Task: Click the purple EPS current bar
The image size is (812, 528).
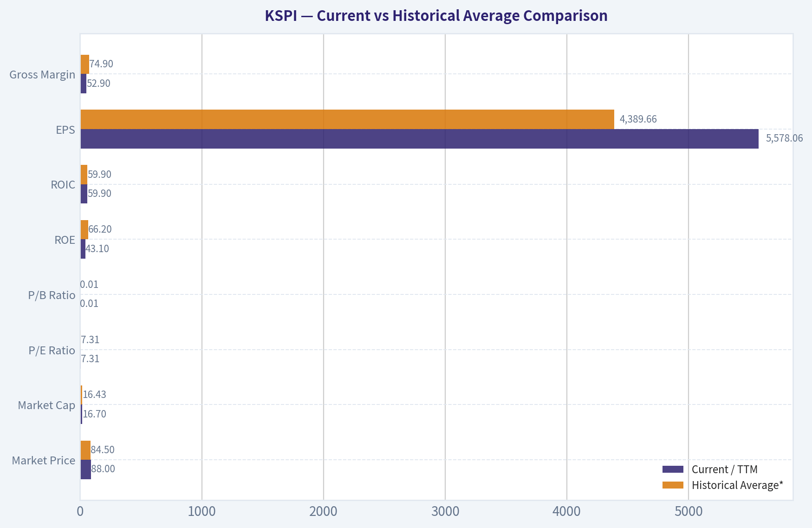Action: 420,139
